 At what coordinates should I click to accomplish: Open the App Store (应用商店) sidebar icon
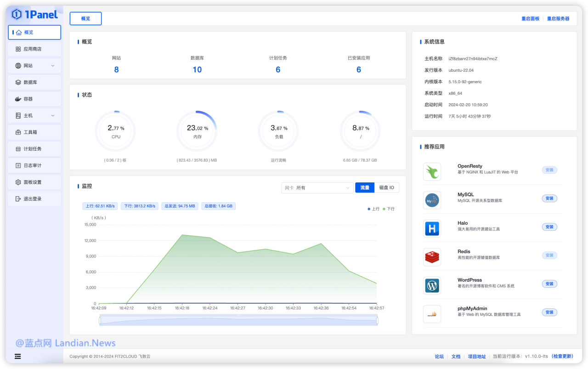[x=18, y=49]
